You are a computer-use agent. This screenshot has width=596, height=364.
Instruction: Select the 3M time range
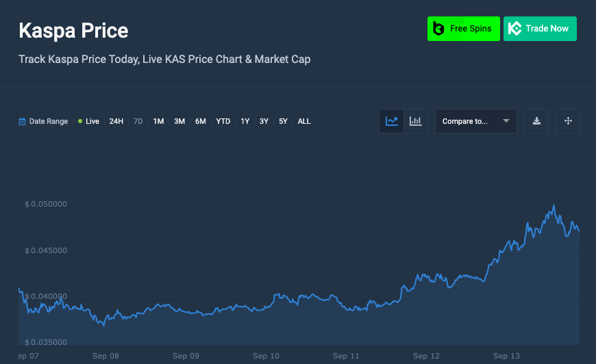[x=179, y=122]
